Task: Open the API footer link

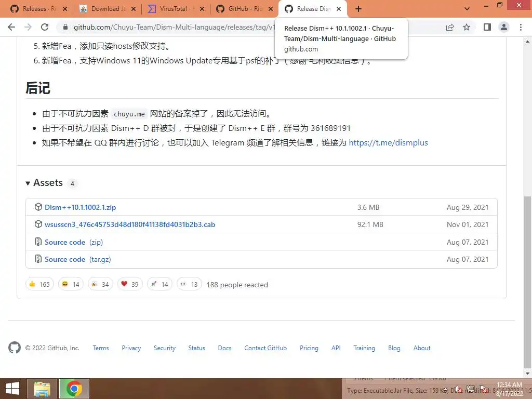Action: click(x=336, y=348)
